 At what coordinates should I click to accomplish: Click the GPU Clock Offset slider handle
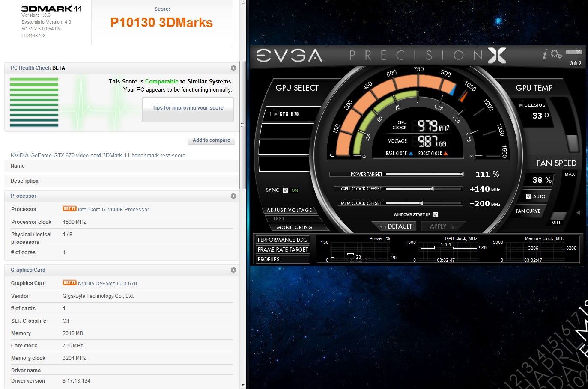click(x=432, y=189)
